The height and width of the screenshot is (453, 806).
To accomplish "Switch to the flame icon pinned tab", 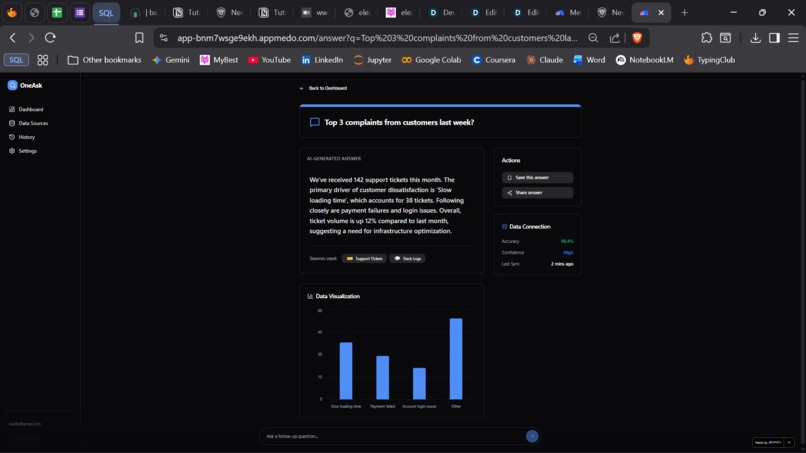I will (12, 13).
